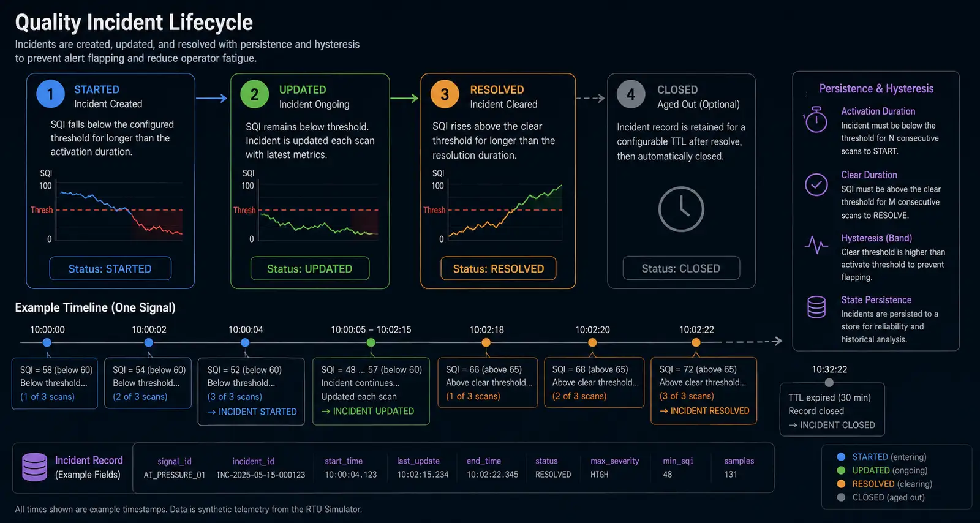
Task: Click the green number 2 UPDATED circle
Action: (254, 94)
